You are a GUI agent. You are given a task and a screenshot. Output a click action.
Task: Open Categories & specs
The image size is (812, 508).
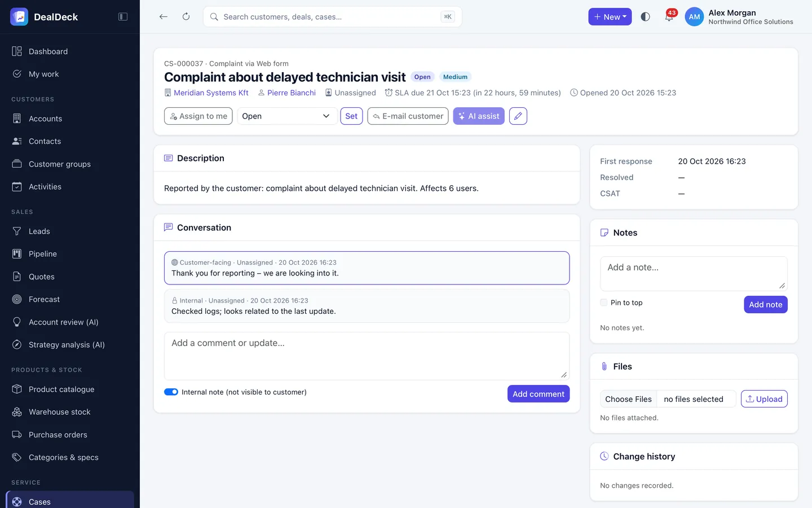coord(70,457)
